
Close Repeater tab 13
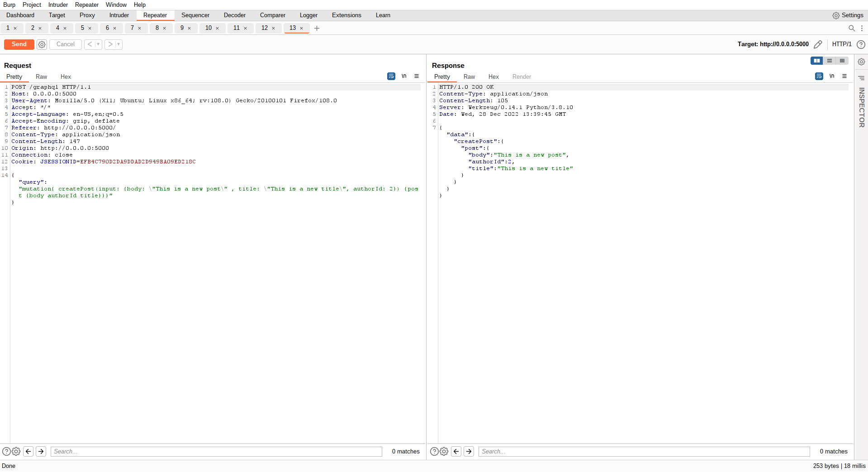(x=302, y=28)
